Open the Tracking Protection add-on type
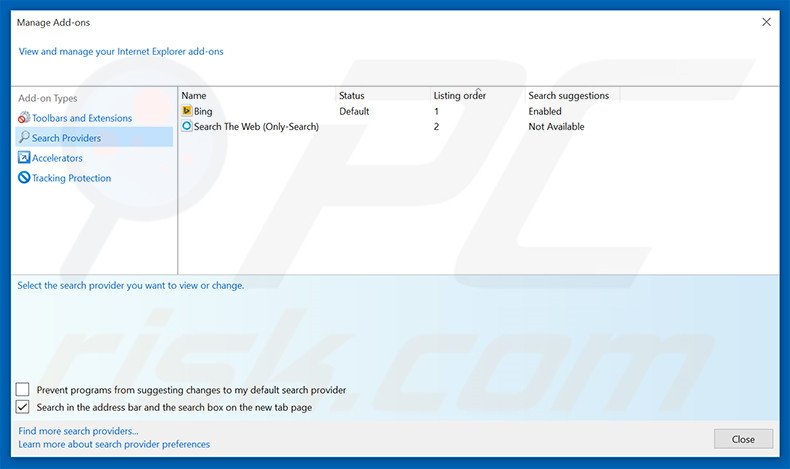 (x=71, y=178)
